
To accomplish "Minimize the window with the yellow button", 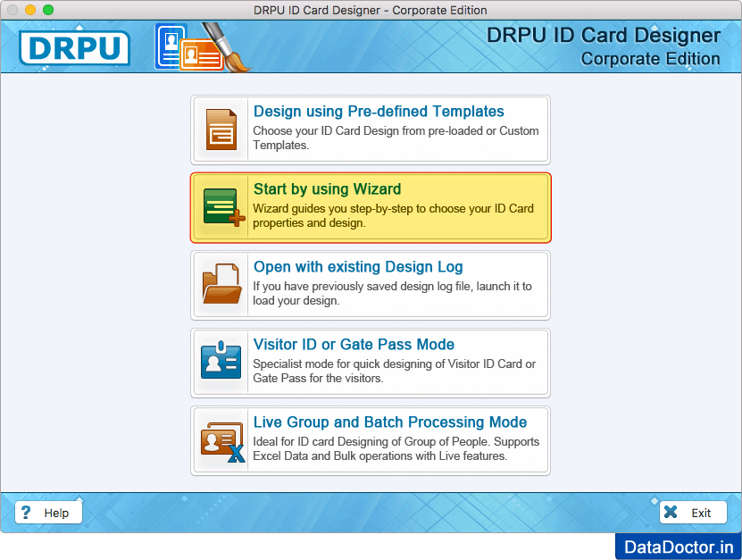I will (30, 10).
